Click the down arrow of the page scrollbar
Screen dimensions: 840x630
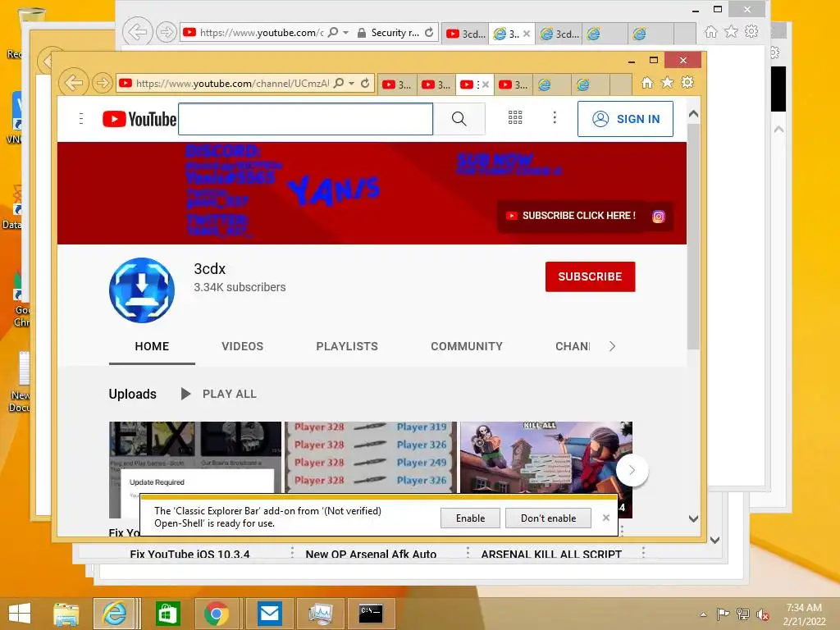pyautogui.click(x=693, y=518)
